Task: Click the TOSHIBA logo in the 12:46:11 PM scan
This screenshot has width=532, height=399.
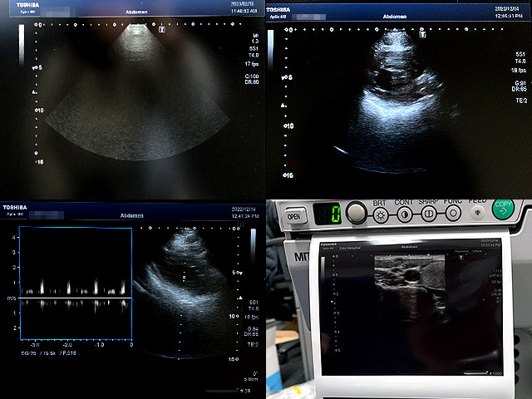Action: (x=278, y=9)
